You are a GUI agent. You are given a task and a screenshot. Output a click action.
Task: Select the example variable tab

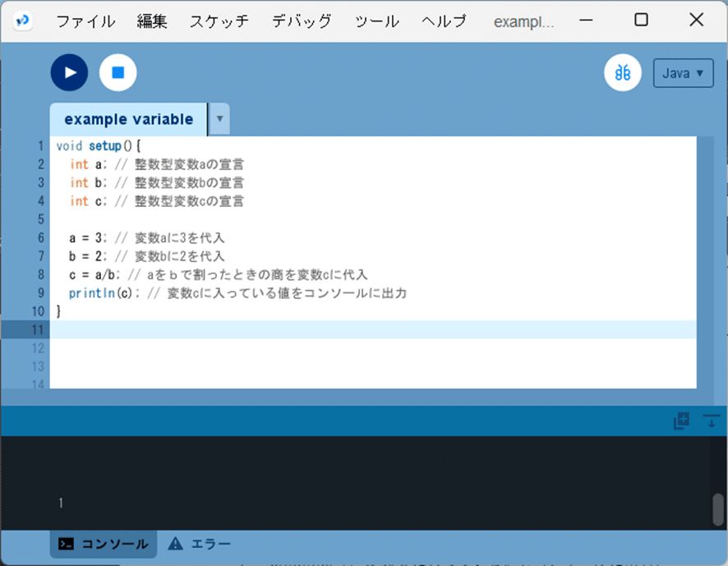pos(129,119)
